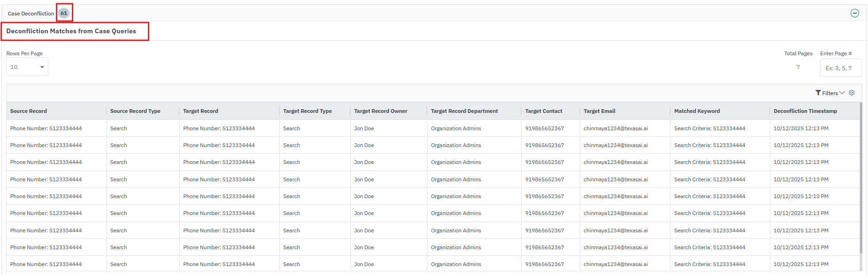The width and height of the screenshot is (868, 275).
Task: Sort by Source Record Type column
Action: point(135,111)
